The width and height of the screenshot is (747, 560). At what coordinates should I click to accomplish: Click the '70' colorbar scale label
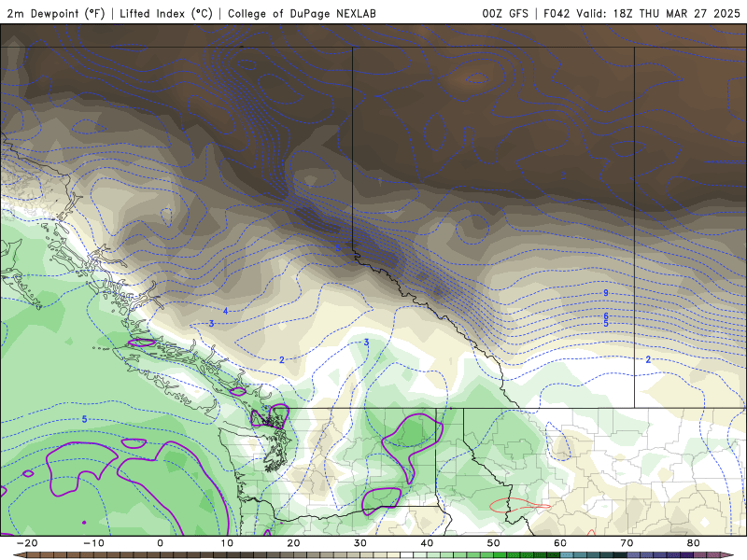[627, 543]
